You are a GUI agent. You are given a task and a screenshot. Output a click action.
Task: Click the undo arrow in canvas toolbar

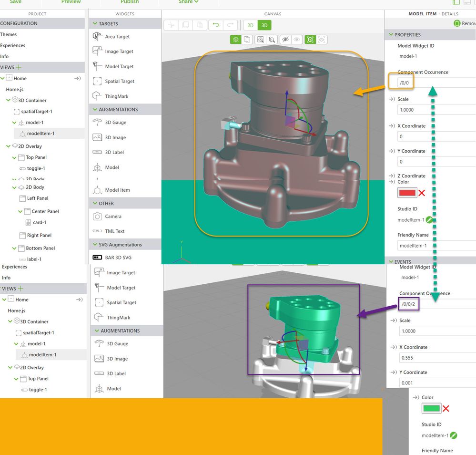pyautogui.click(x=215, y=25)
